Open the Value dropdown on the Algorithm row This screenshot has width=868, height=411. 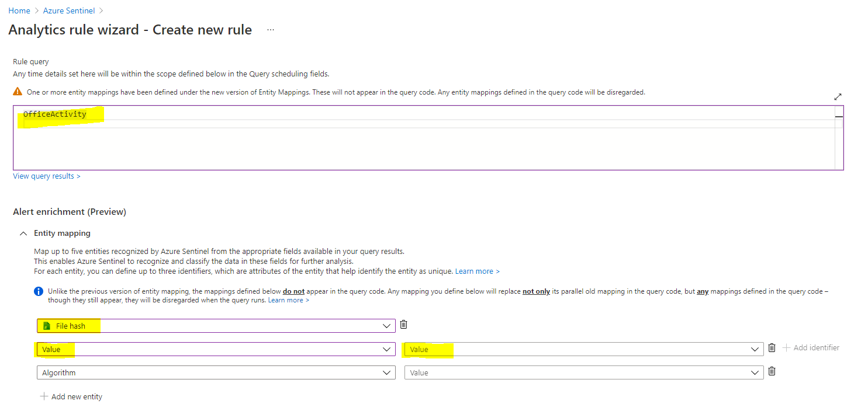tap(755, 372)
